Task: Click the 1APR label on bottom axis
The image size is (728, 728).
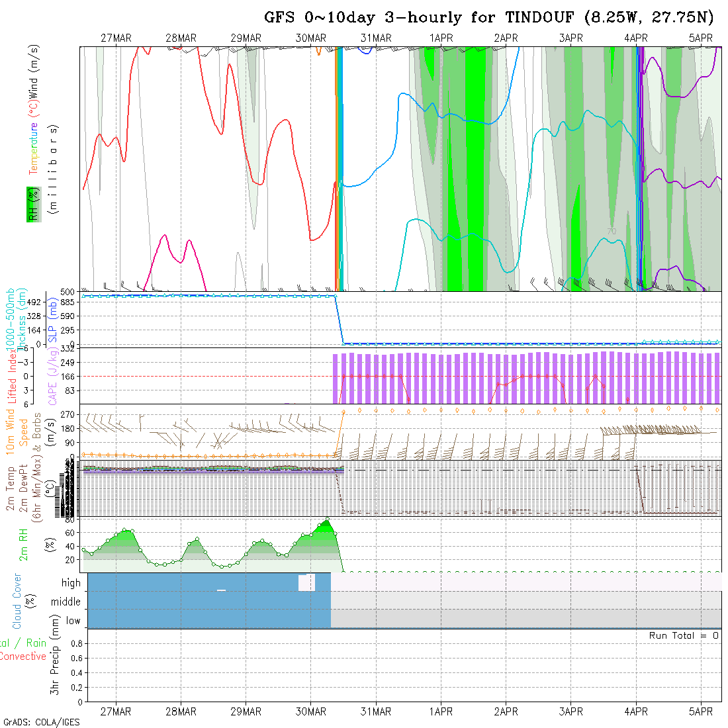Action: 441,711
